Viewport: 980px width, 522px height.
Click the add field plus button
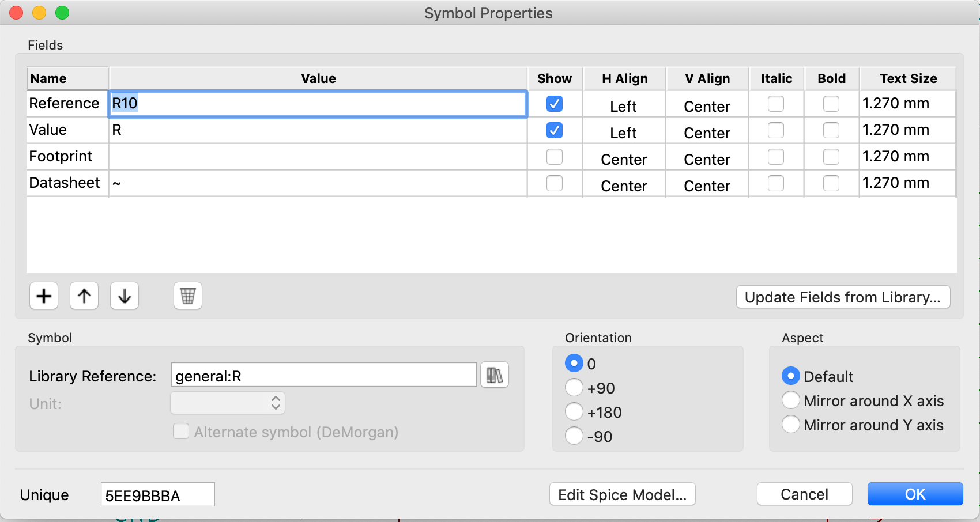point(44,296)
